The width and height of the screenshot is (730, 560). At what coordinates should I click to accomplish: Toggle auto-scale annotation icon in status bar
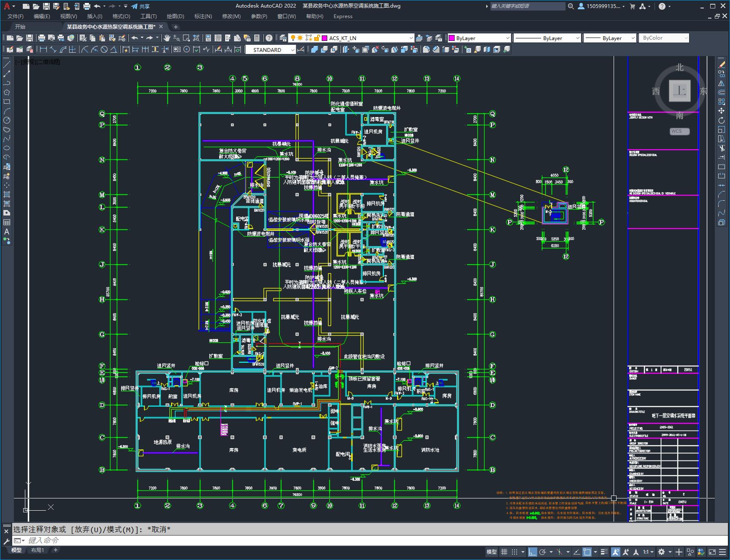tap(626, 552)
